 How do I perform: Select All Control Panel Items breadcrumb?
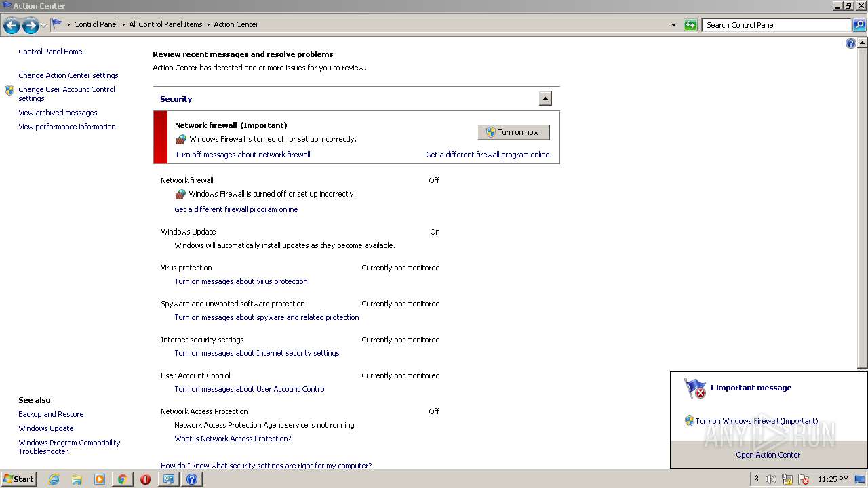coord(165,24)
